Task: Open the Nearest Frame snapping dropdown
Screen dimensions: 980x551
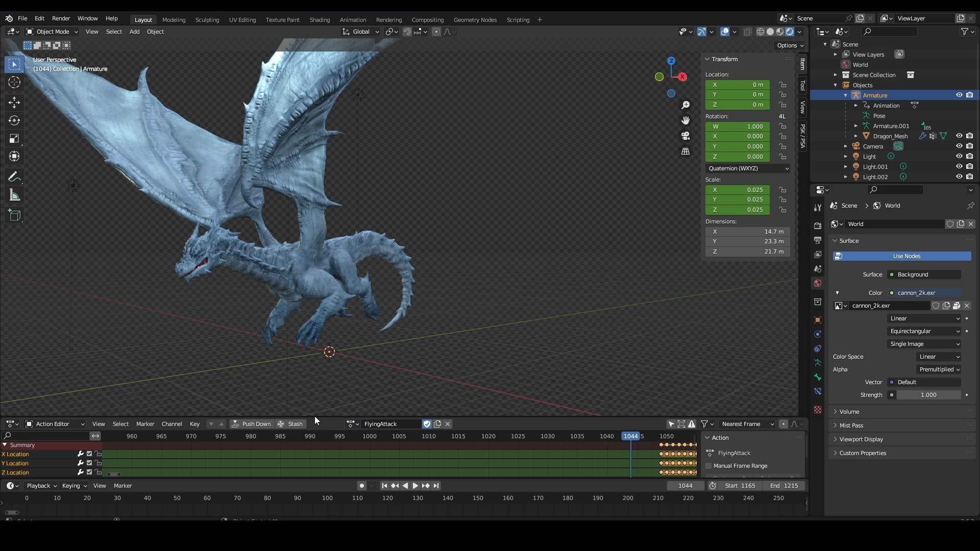Action: click(x=747, y=424)
